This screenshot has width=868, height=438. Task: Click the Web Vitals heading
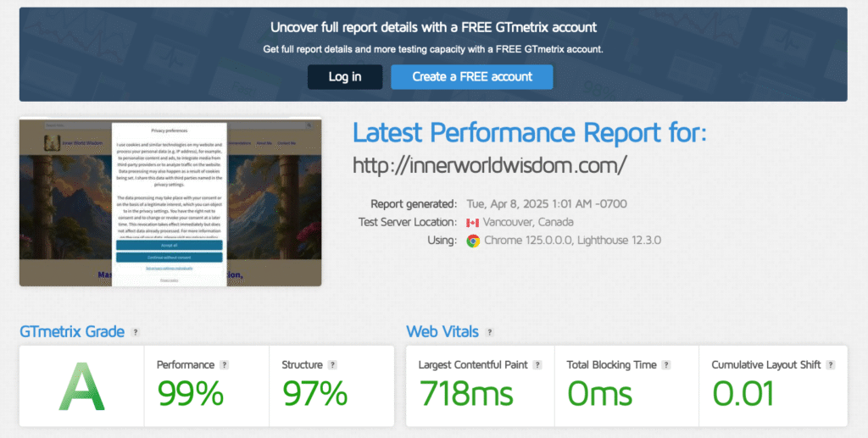[442, 332]
